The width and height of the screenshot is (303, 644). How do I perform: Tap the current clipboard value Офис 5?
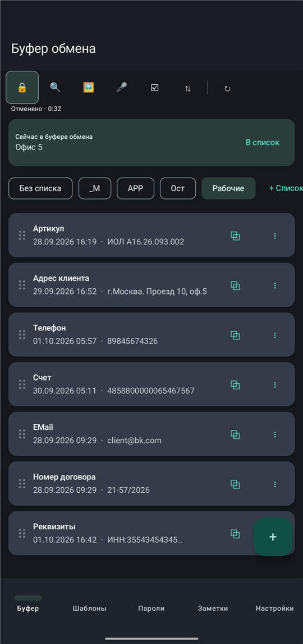point(29,147)
